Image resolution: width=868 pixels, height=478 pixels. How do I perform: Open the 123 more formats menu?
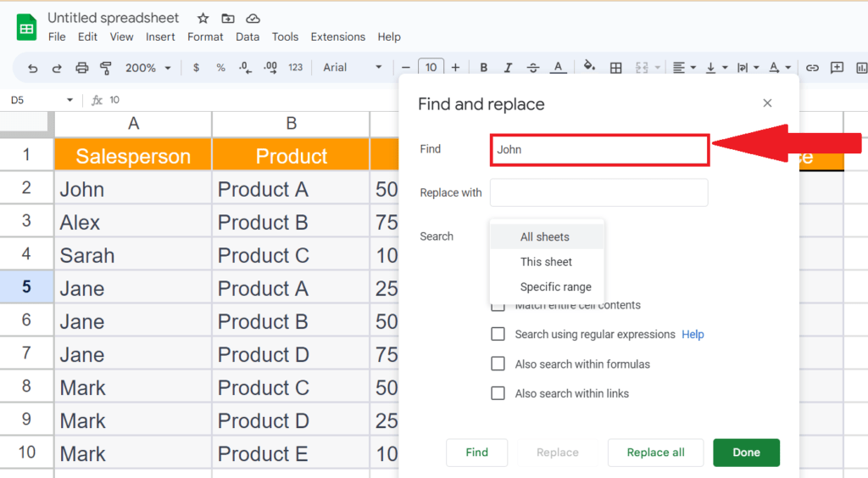(x=296, y=68)
